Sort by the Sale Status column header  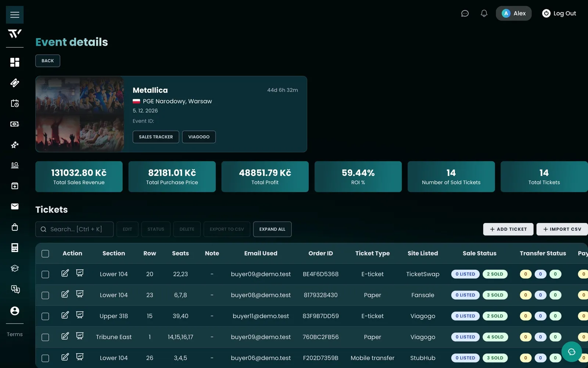[480, 253]
